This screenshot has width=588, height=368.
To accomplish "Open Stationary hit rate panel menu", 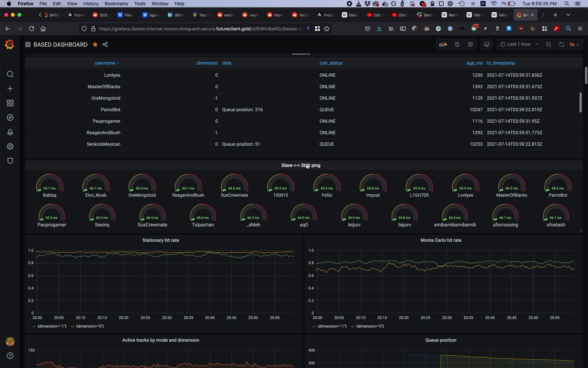I will (x=160, y=240).
